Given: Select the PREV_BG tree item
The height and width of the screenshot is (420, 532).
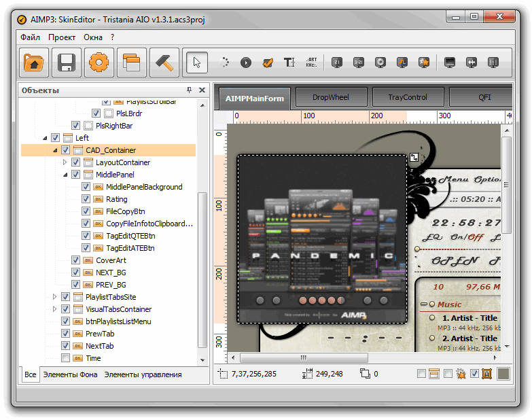Looking at the screenshot, I should [111, 285].
